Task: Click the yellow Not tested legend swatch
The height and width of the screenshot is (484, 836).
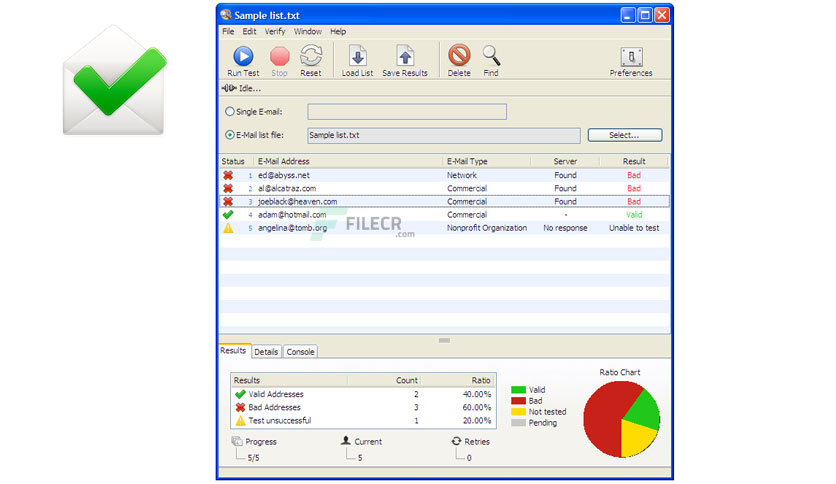Action: [518, 412]
